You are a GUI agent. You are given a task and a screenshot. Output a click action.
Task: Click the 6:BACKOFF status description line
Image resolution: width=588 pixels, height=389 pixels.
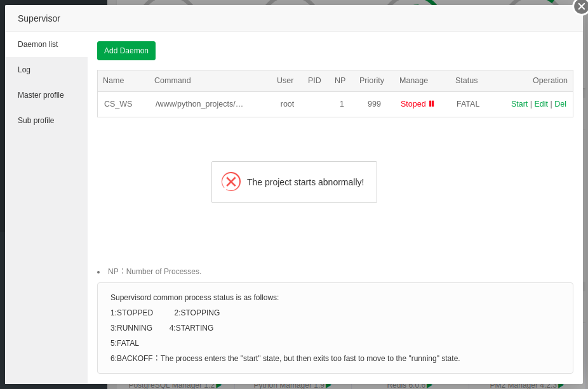[285, 359]
